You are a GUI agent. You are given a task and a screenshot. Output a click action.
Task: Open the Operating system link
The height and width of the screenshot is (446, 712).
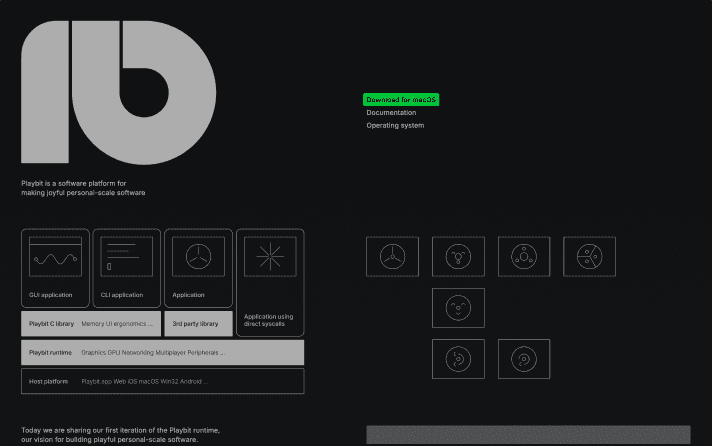(395, 125)
